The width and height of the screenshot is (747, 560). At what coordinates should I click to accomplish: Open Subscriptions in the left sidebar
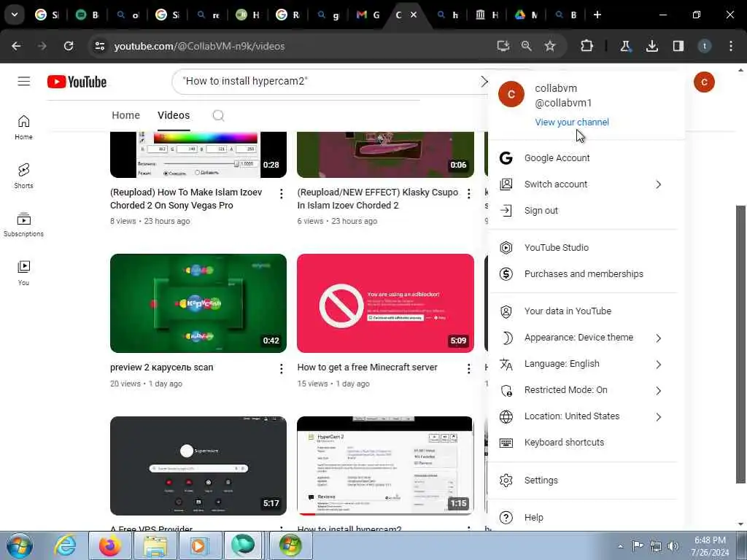coord(23,225)
